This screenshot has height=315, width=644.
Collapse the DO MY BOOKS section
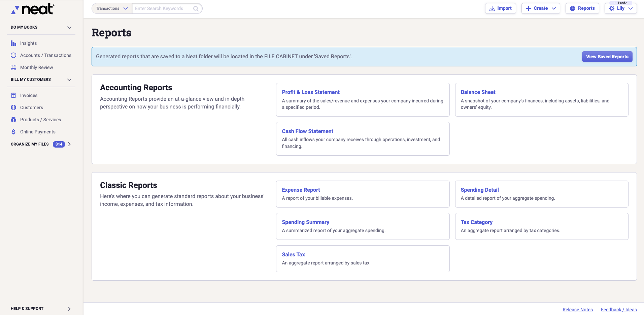click(69, 27)
